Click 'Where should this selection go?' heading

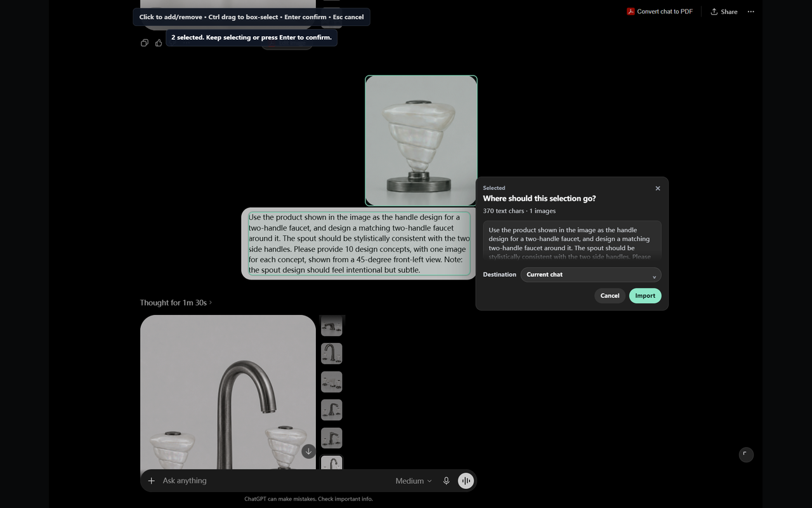[539, 198]
